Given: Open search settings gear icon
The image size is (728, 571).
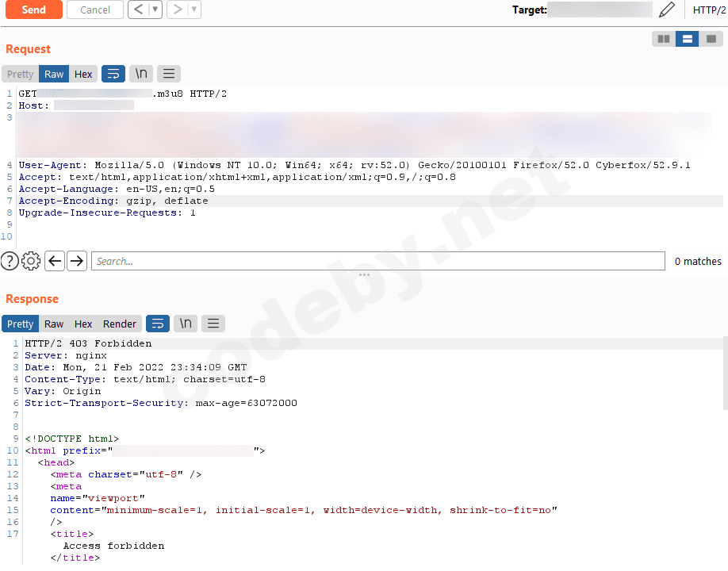Looking at the screenshot, I should tap(31, 261).
